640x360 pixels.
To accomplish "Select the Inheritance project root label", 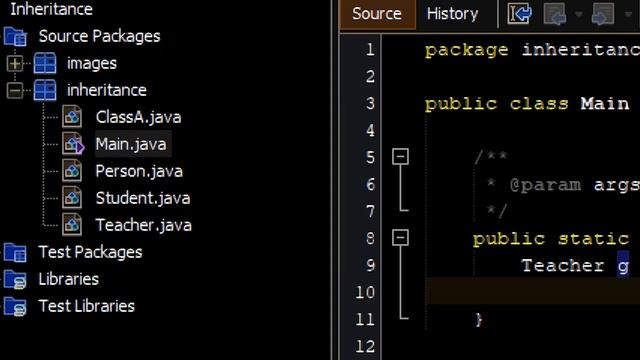I will tap(51, 9).
